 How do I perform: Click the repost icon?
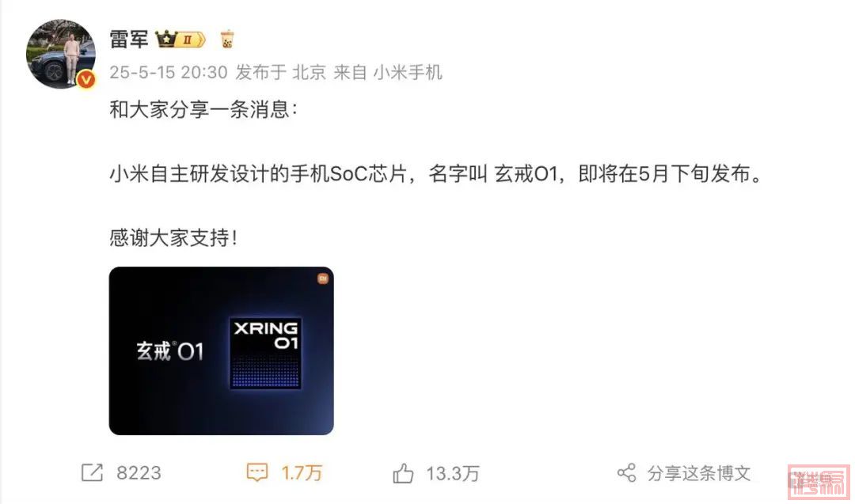point(92,472)
